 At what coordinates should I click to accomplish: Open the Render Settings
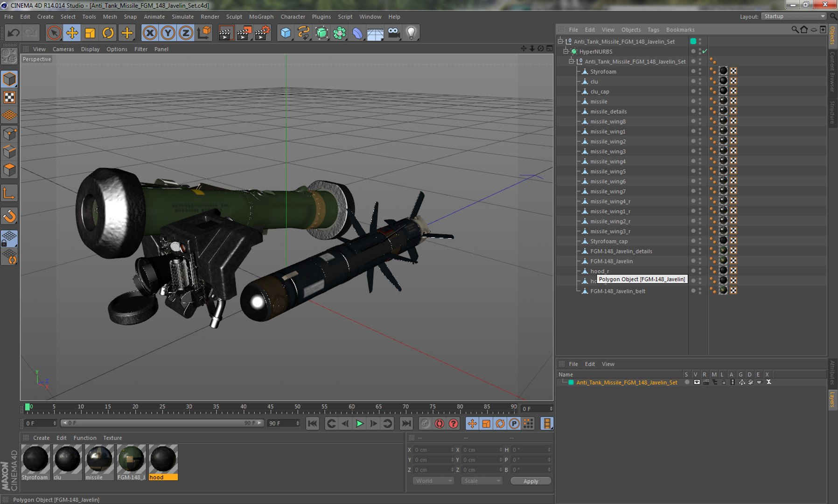coord(262,33)
